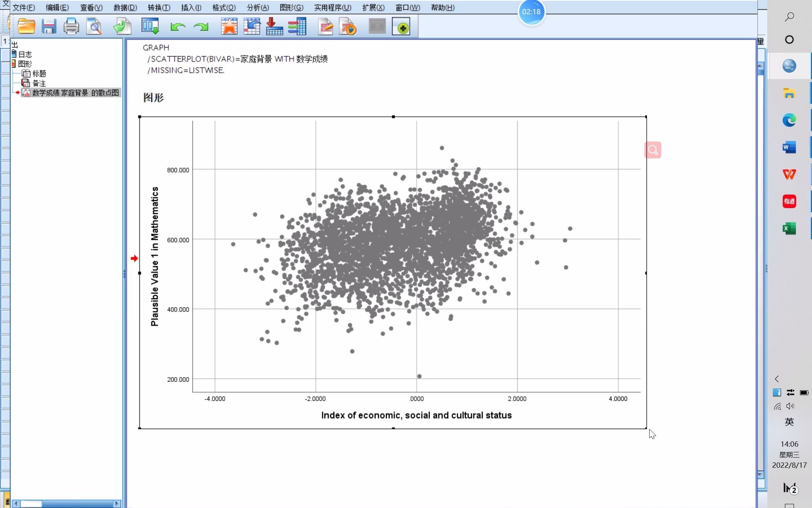Open Print Preview magnifier icon
The width and height of the screenshot is (812, 508).
[x=94, y=27]
